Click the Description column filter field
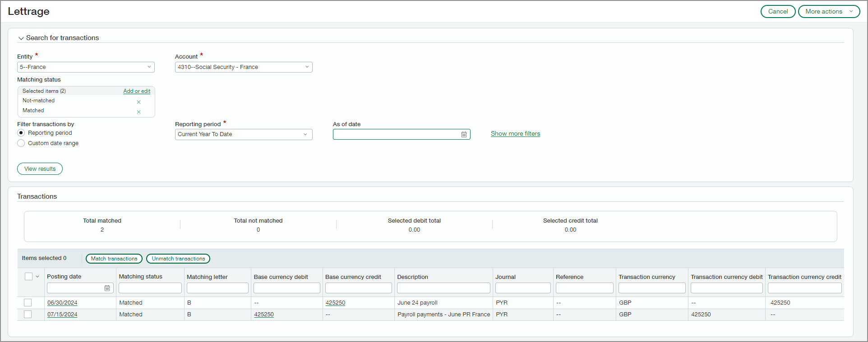The width and height of the screenshot is (868, 342). 443,288
